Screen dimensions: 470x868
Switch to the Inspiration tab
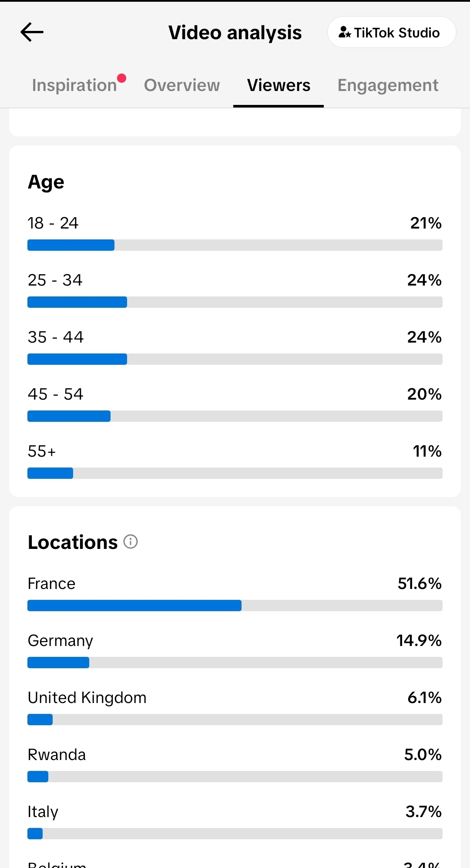[x=74, y=85]
